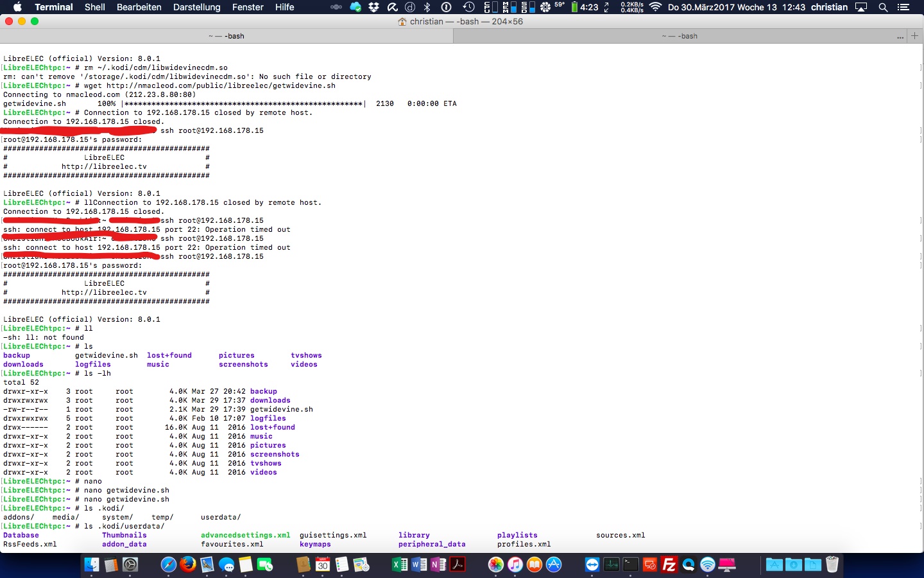Click the AirPlay display icon

[x=861, y=7]
